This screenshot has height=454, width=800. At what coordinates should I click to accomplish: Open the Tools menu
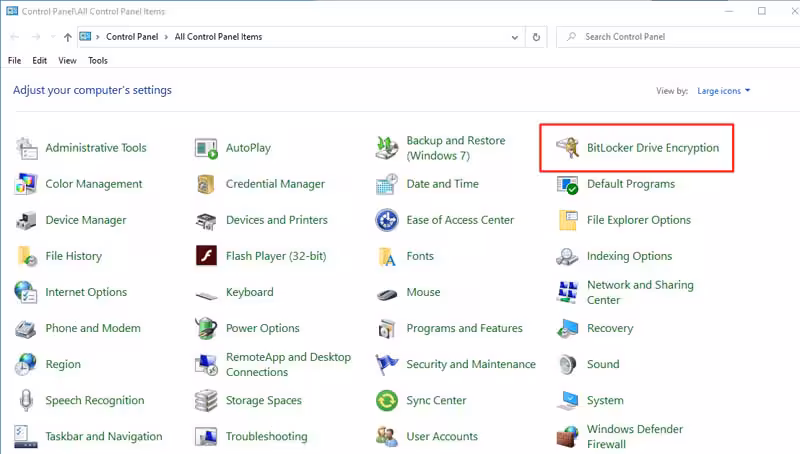pos(97,61)
